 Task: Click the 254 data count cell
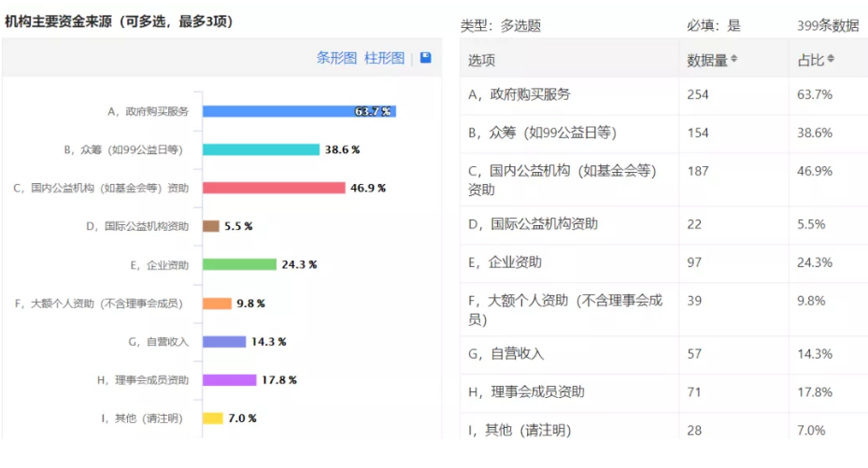[x=699, y=94]
